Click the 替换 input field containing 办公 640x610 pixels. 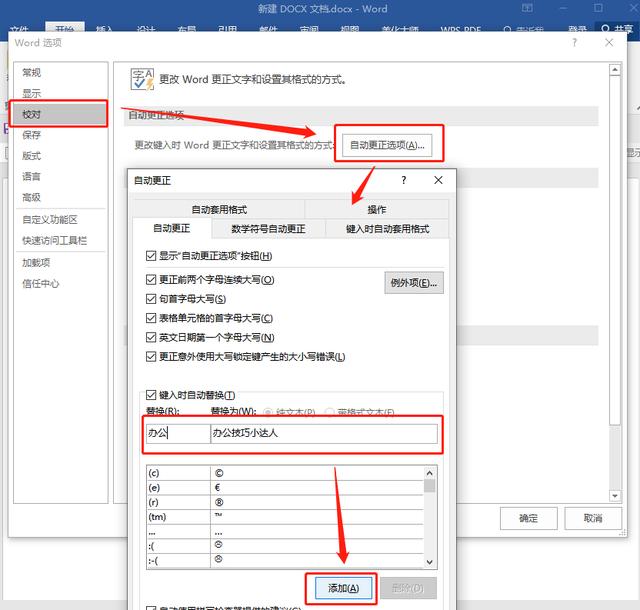click(x=178, y=433)
